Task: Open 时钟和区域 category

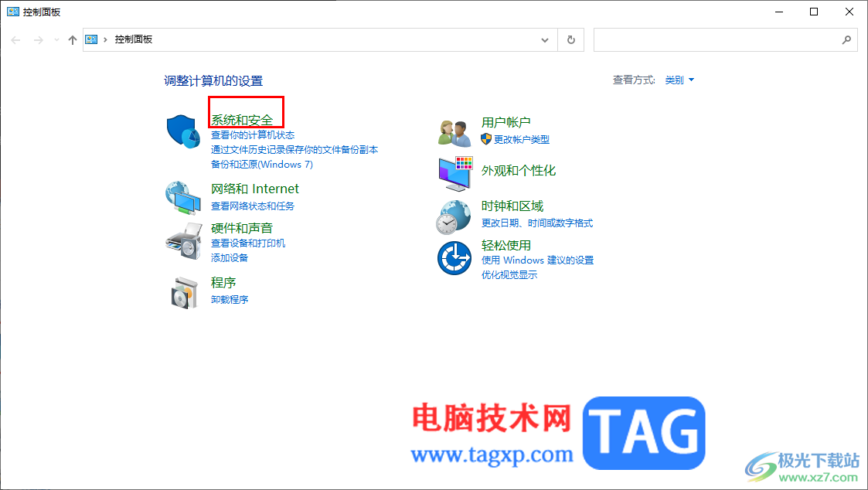Action: [512, 206]
